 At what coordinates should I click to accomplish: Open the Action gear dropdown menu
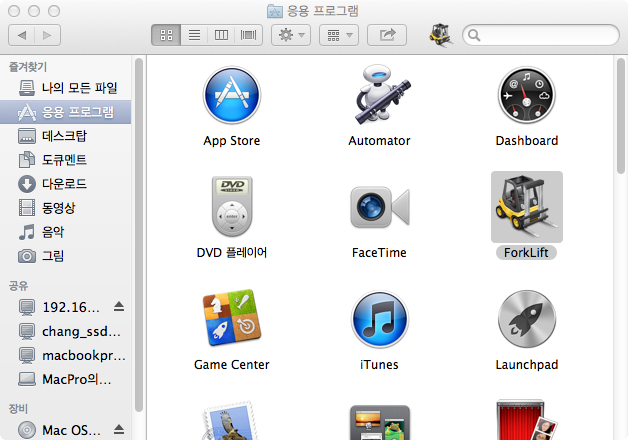click(x=291, y=35)
